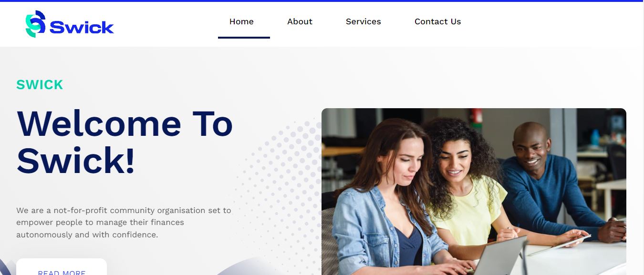Viewport: 644px width, 275px height.
Task: Select the teal SWICK label text
Action: pos(40,85)
